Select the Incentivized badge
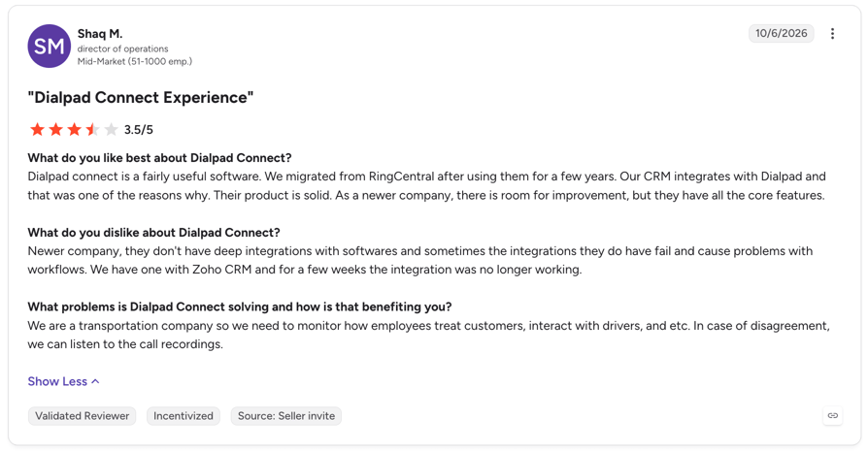This screenshot has width=868, height=451. (x=184, y=416)
